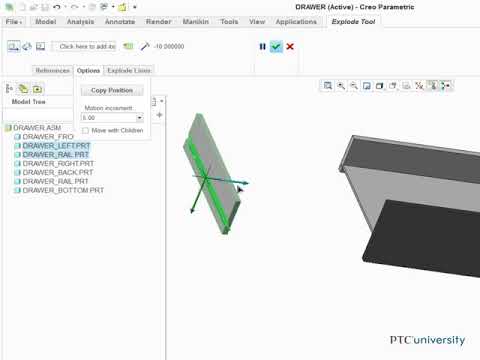Switch to the Explode Tool tab
Screen dimensions: 480x360
tap(353, 22)
